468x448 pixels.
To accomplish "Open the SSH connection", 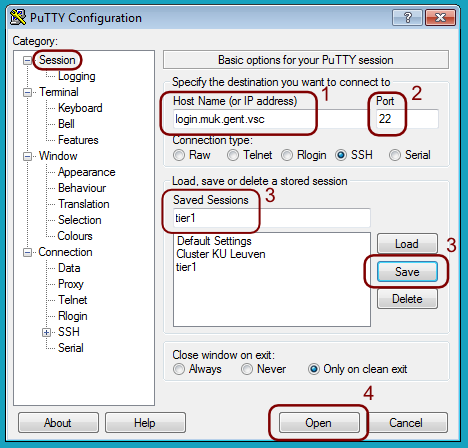I will click(319, 423).
